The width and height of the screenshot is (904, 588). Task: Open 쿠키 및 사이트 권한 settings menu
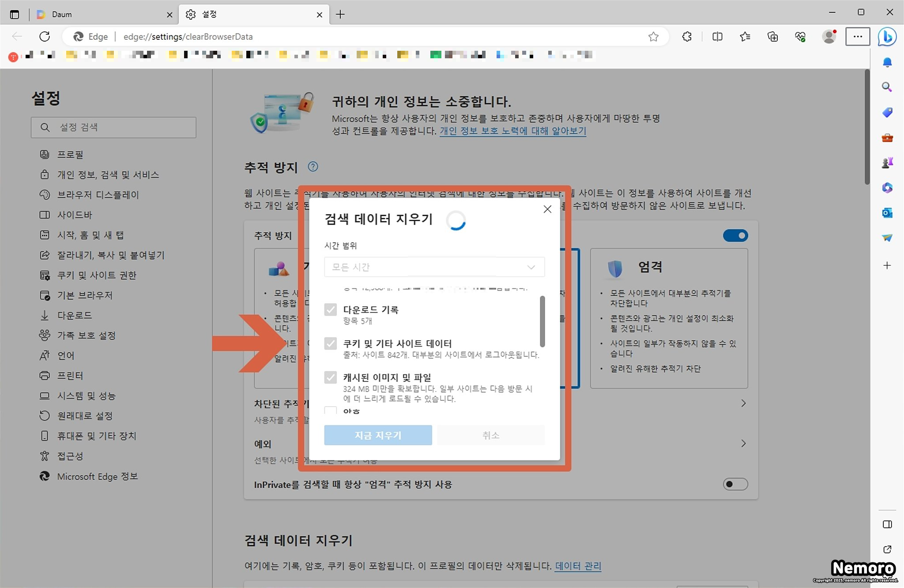pos(97,275)
